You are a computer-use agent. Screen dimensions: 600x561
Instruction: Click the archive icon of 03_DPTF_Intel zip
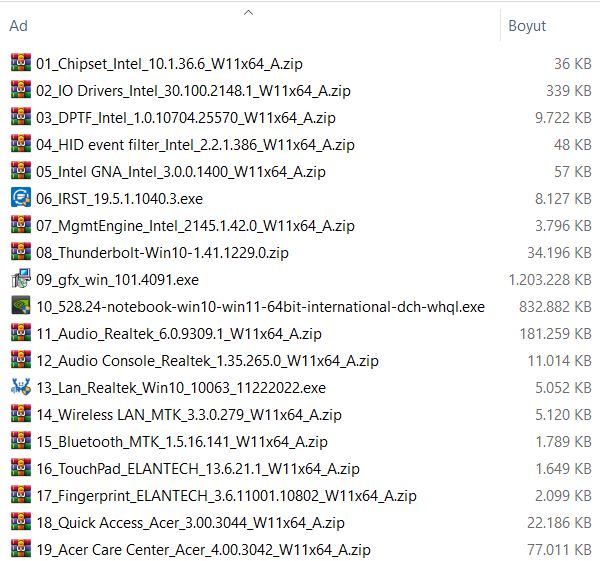[x=21, y=117]
